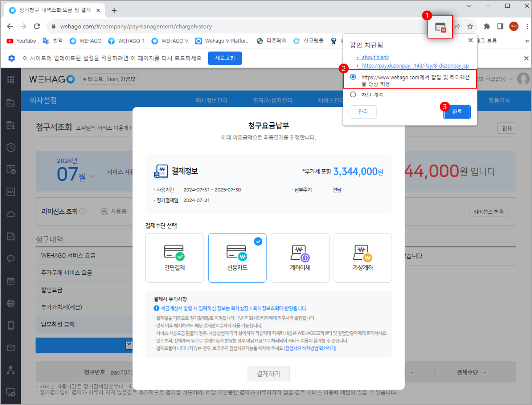Click the mail icon in left sidebar
The height and width of the screenshot is (405, 532).
11,348
